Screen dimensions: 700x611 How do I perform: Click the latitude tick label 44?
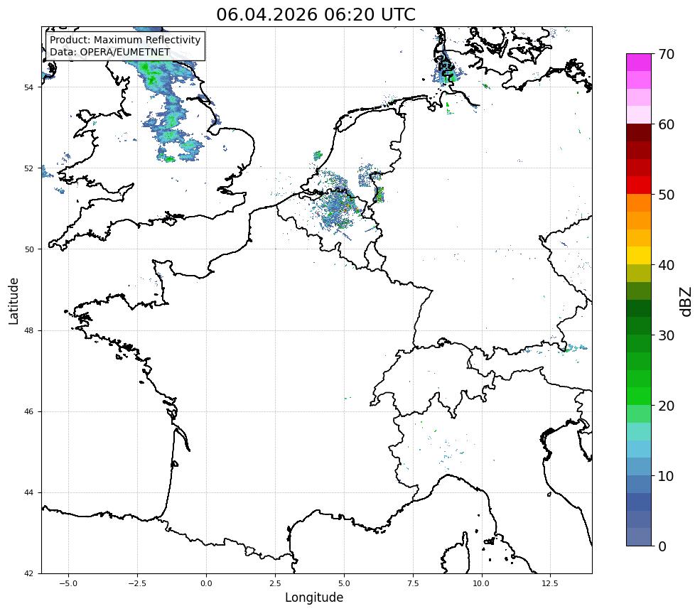(28, 493)
